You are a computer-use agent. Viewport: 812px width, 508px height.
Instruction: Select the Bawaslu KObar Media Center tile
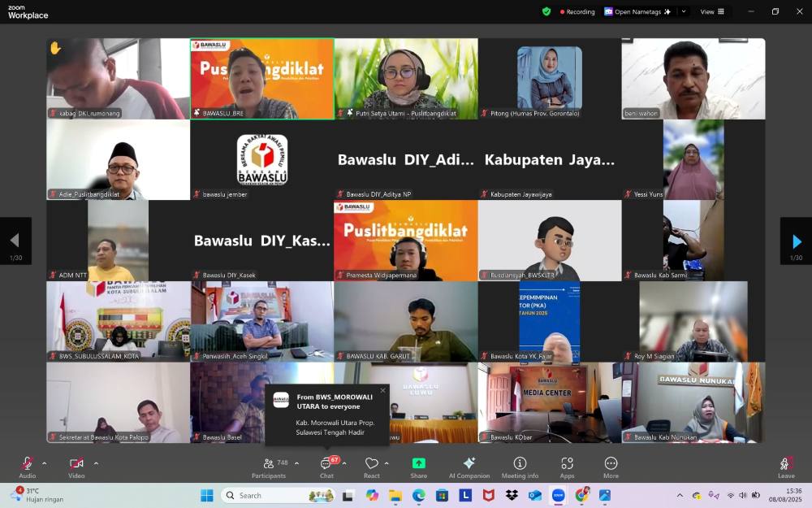(x=550, y=402)
